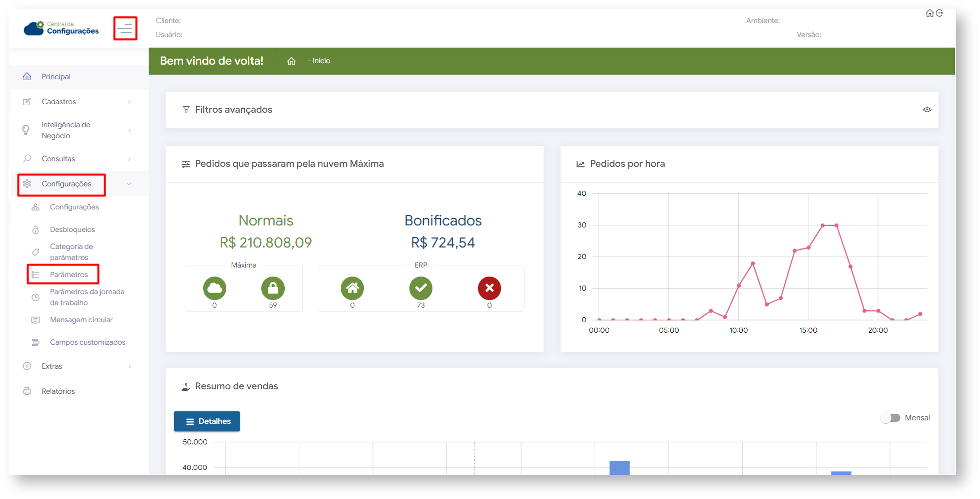This screenshot has height=499, width=980.
Task: Toggle Filtros avançados visibility eye icon
Action: pyautogui.click(x=927, y=110)
